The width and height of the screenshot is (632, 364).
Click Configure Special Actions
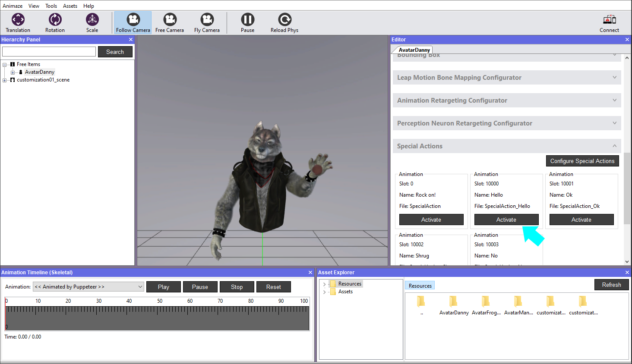582,161
